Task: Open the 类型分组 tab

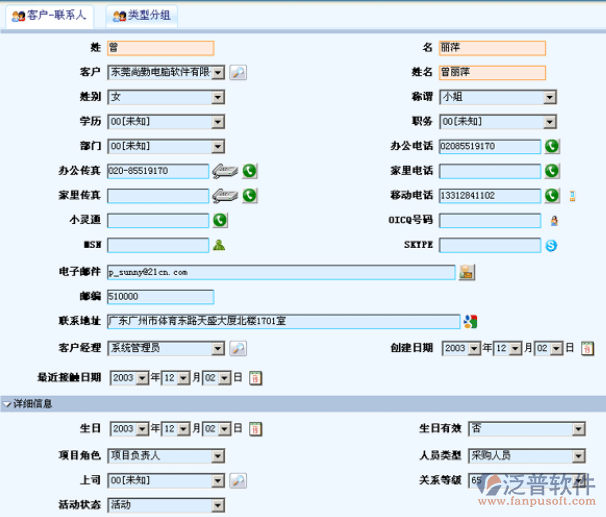Action: (142, 16)
